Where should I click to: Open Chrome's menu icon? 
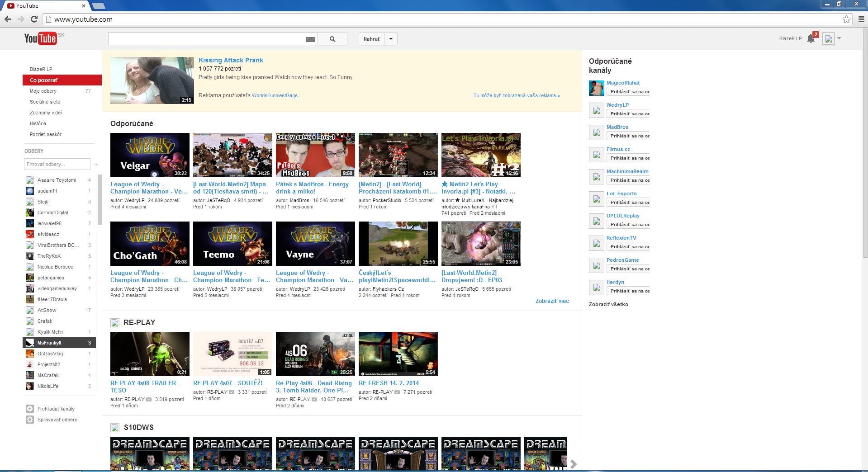pos(861,19)
